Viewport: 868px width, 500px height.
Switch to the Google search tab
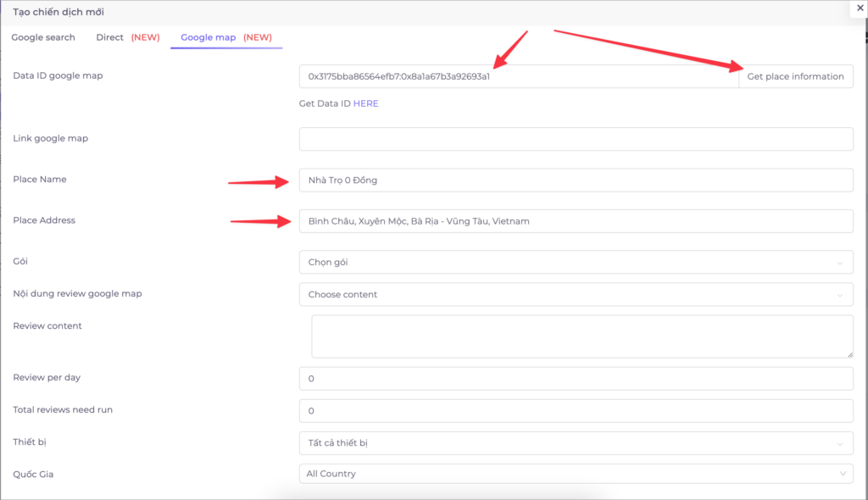[x=43, y=37]
